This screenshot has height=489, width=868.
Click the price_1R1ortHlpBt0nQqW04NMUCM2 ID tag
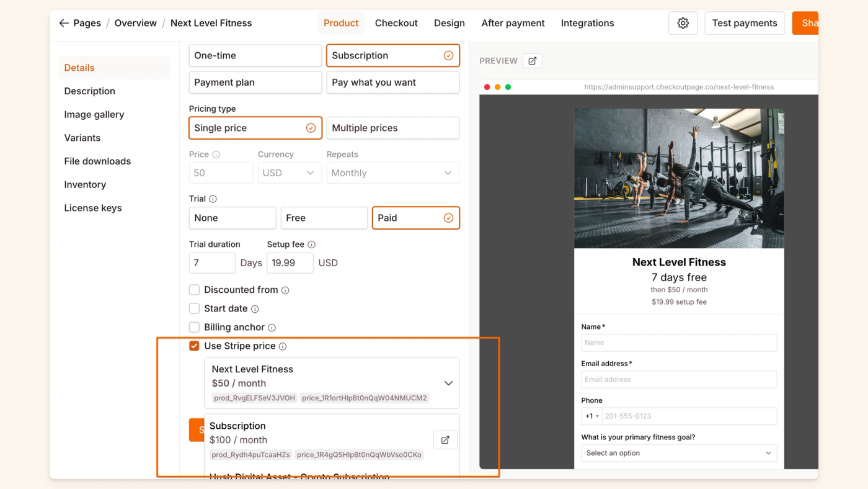tap(365, 398)
